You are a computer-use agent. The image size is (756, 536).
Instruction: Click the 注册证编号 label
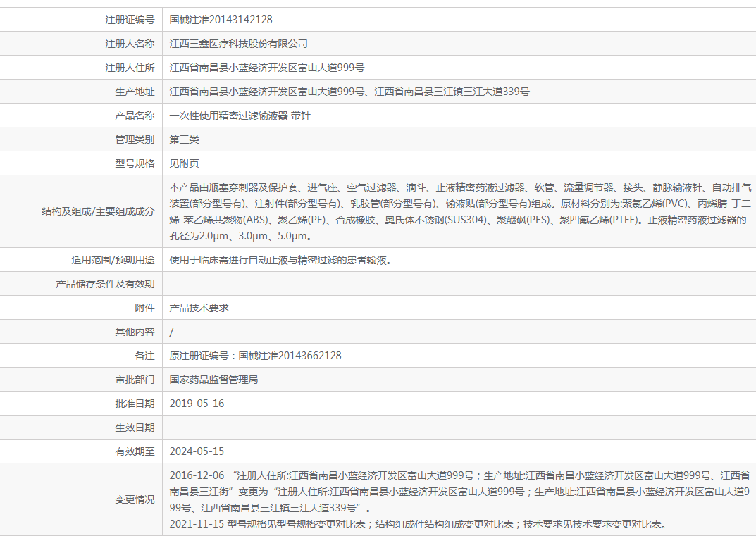(x=130, y=20)
